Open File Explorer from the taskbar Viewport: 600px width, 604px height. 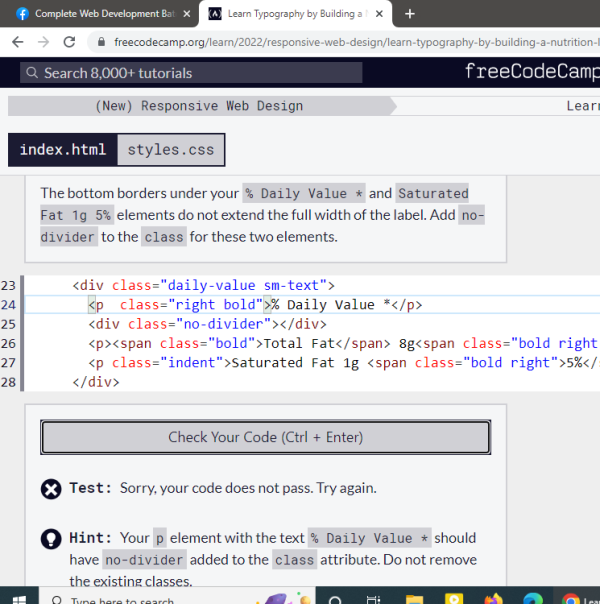pos(413,598)
